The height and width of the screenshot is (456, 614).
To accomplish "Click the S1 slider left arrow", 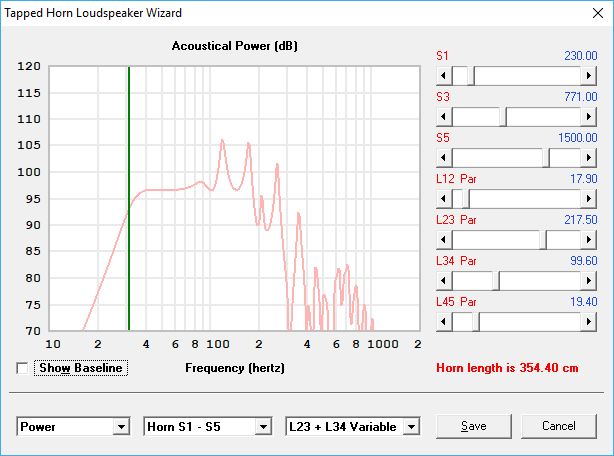I will click(444, 76).
